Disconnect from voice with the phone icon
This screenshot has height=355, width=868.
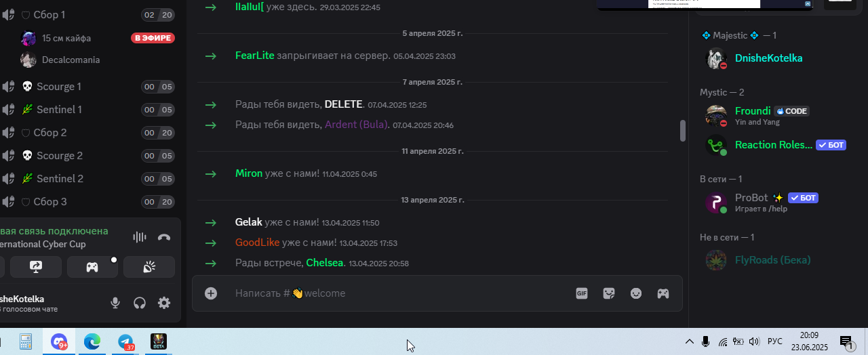[x=164, y=237]
